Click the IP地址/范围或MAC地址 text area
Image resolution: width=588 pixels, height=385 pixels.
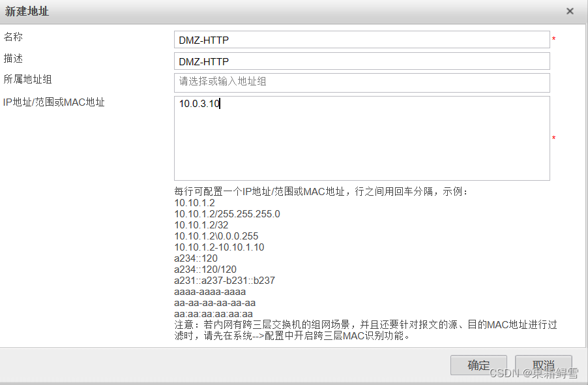point(362,138)
